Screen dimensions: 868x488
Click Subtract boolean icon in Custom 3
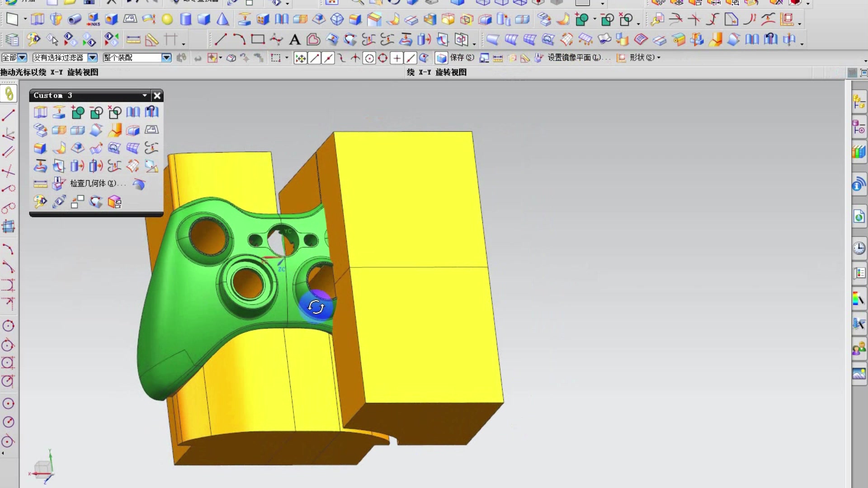pos(96,112)
